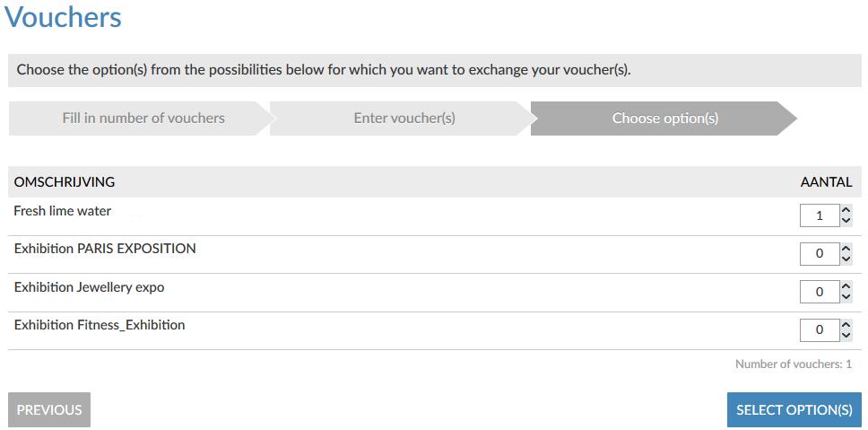Click the Fresh lime water quantity field
This screenshot has height=430, width=868.
point(820,215)
